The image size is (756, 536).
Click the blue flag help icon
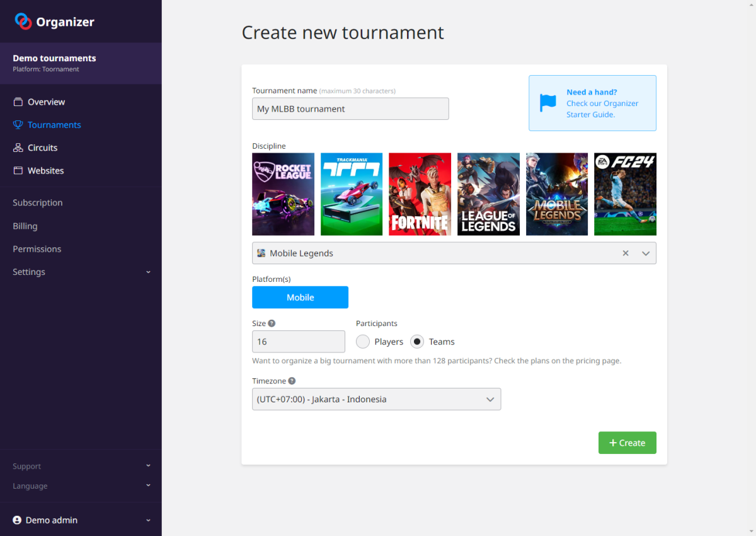(547, 101)
